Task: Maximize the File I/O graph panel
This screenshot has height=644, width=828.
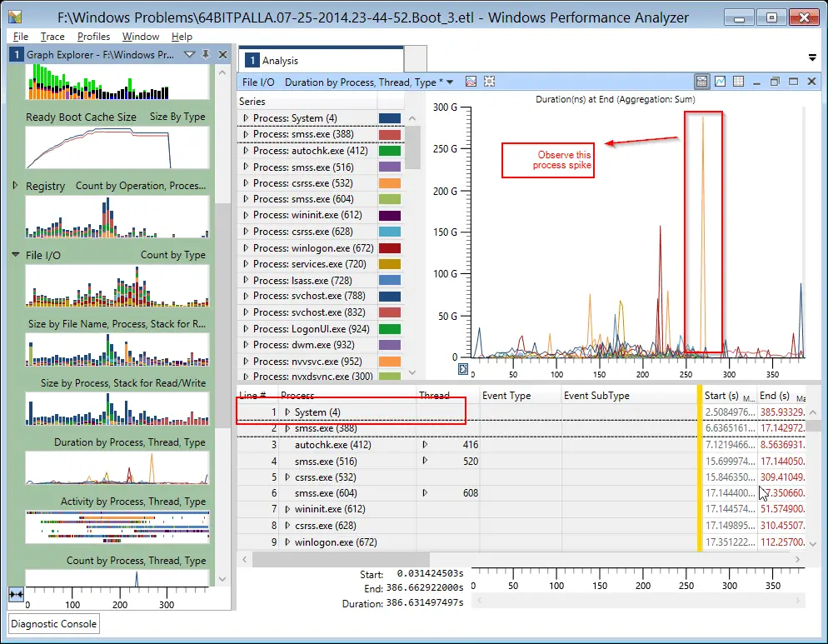Action: [x=793, y=82]
